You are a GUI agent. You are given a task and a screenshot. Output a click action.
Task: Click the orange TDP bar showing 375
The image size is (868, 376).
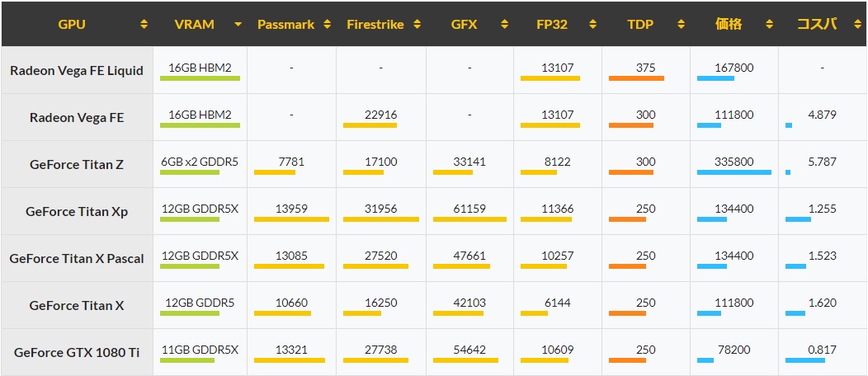point(636,78)
